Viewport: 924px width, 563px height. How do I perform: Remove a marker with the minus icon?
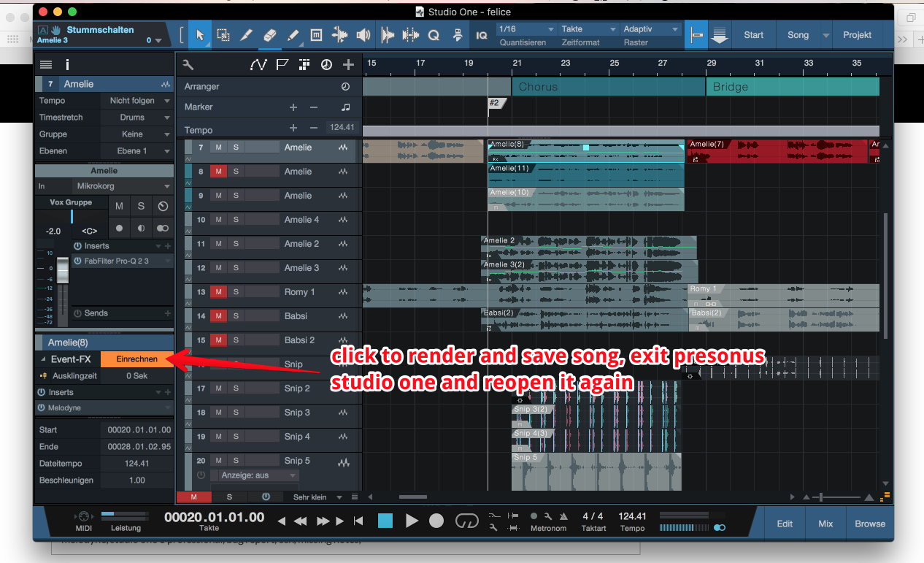314,107
